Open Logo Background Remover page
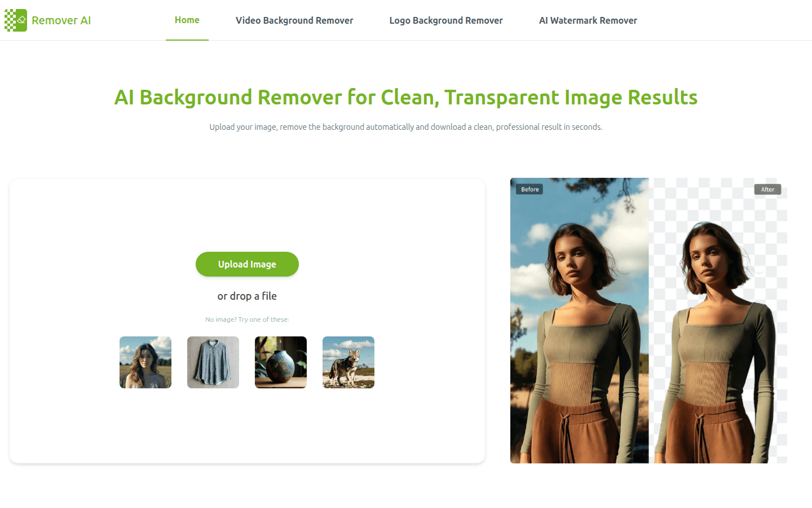812x508 pixels. click(x=446, y=20)
